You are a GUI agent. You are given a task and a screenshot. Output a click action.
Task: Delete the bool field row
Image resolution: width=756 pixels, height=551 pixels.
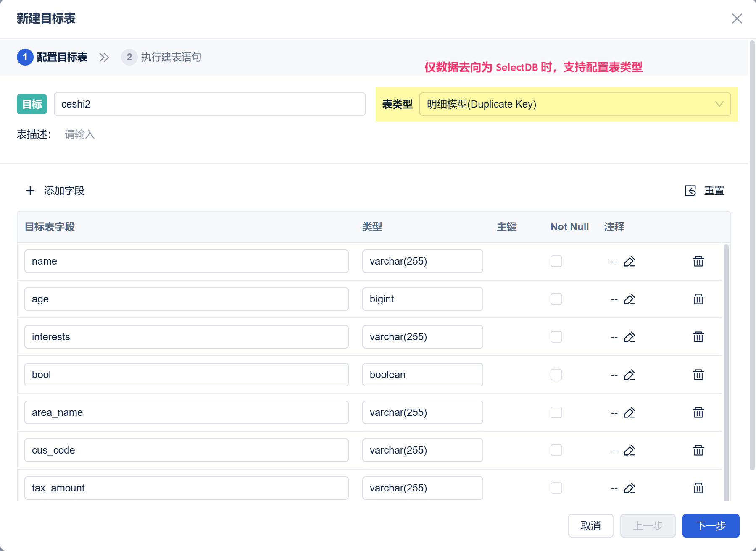[x=698, y=375]
